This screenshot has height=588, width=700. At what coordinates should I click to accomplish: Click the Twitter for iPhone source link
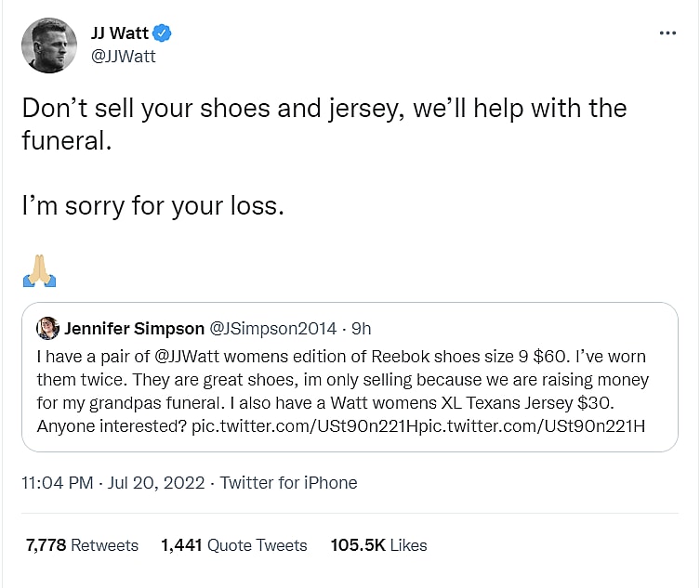point(288,482)
